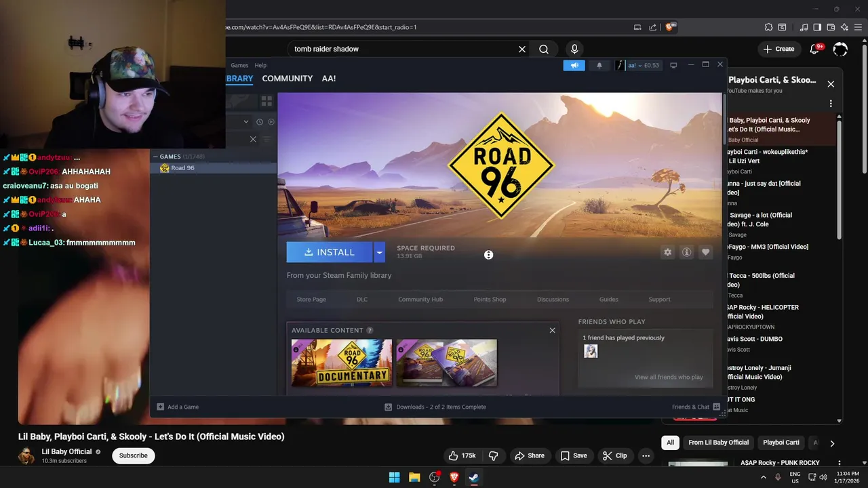Open the mix playlist three-dot options
The image size is (868, 488).
coord(831,104)
